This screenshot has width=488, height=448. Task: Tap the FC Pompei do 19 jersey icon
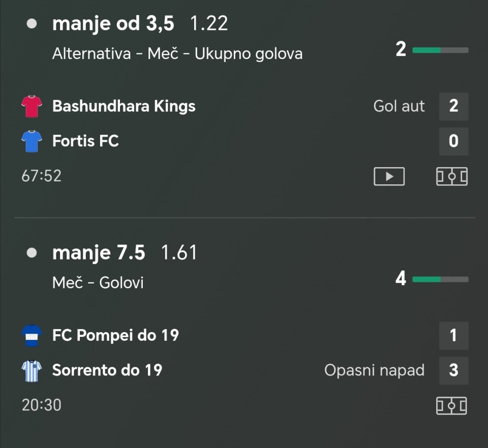click(x=31, y=335)
